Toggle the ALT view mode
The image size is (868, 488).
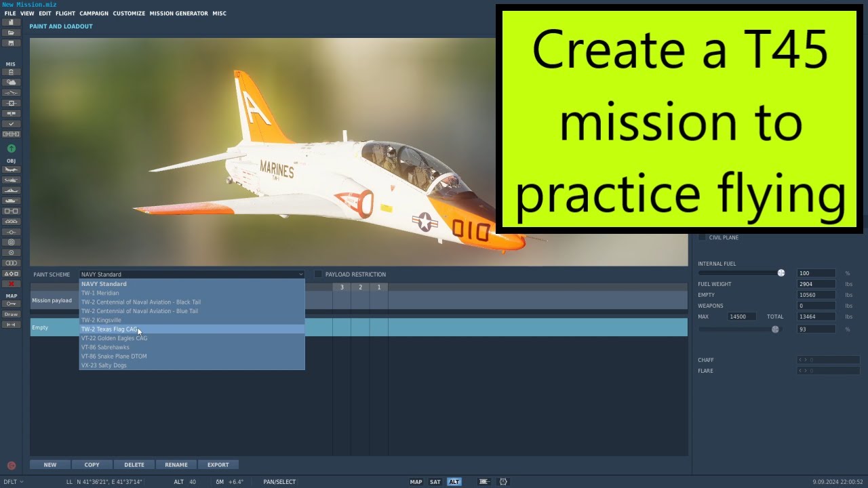coord(454,482)
